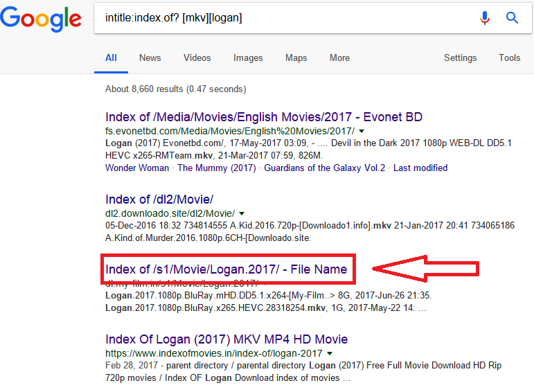Activate voice search microphone icon
This screenshot has width=534, height=392.
click(x=485, y=18)
